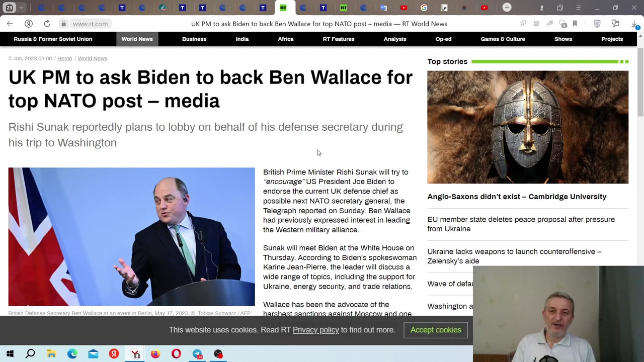Launch Opera from the taskbar
Image resolution: width=644 pixels, height=362 pixels.
176,354
